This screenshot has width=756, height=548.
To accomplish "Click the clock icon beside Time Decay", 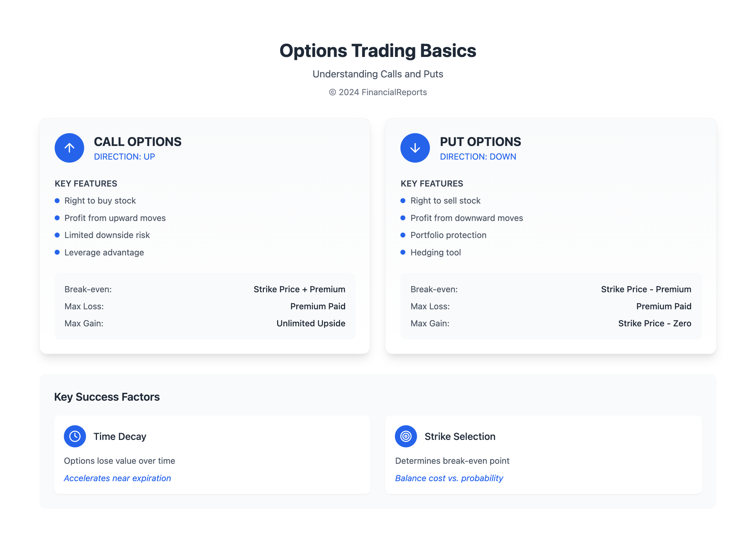I will tap(75, 436).
